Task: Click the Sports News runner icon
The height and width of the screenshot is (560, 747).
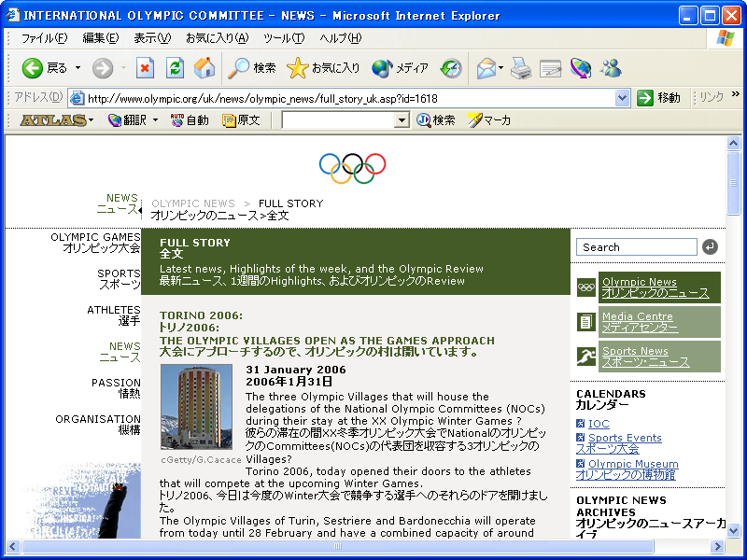Action: click(586, 357)
